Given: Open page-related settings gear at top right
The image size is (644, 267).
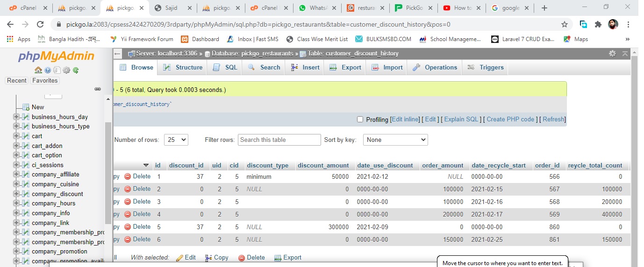Looking at the screenshot, I should [x=612, y=54].
